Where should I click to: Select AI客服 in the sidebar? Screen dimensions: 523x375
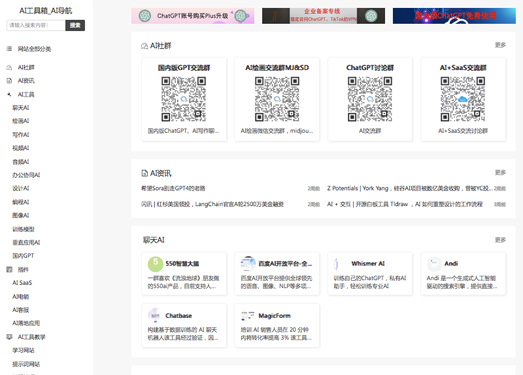(x=21, y=310)
